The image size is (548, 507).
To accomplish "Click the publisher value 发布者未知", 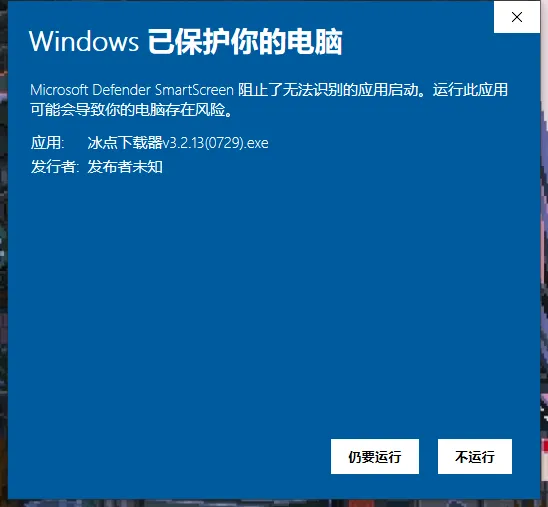I will (x=125, y=167).
